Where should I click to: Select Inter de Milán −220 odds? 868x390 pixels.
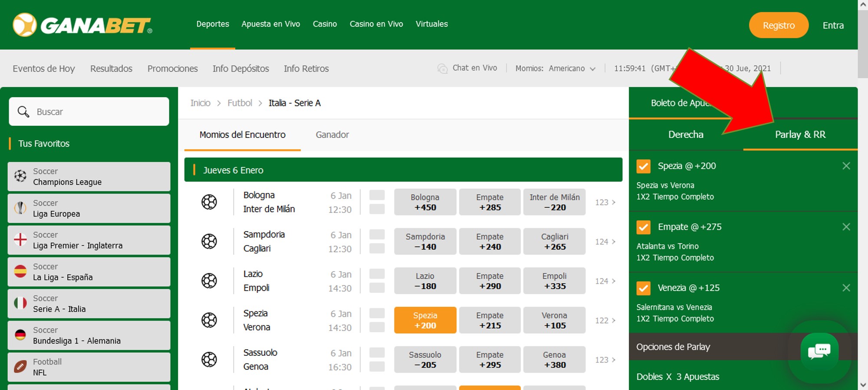coord(554,202)
